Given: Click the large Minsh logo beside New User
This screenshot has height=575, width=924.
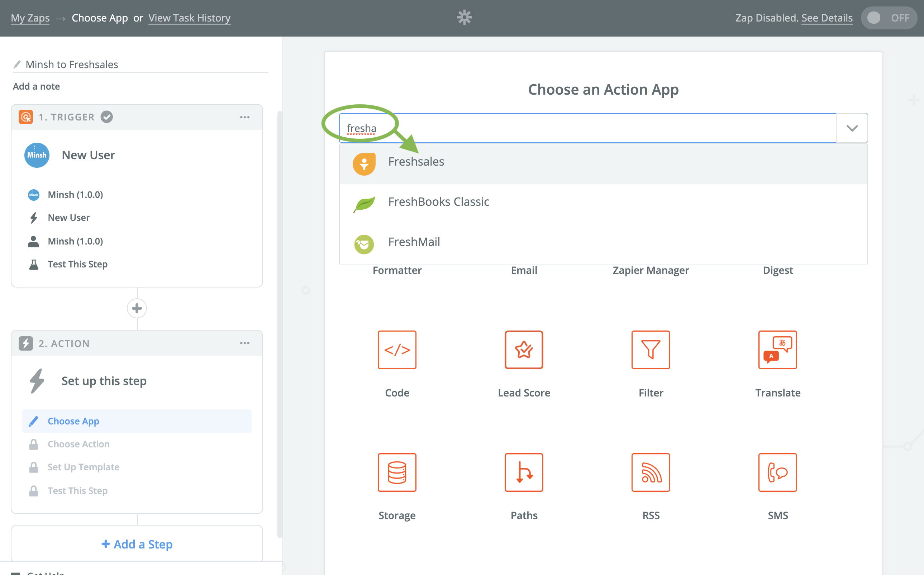Looking at the screenshot, I should coord(37,155).
